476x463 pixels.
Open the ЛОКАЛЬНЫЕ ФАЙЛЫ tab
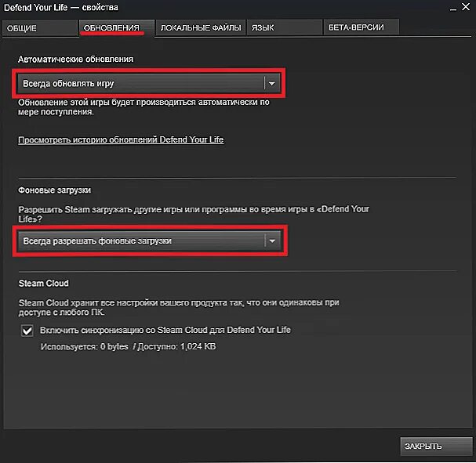200,27
